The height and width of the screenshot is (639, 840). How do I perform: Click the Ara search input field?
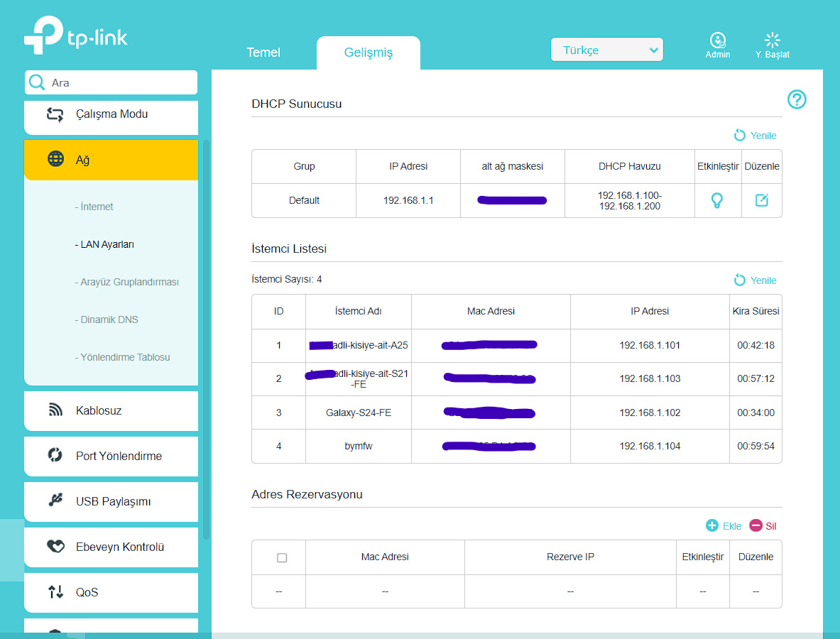pyautogui.click(x=111, y=82)
